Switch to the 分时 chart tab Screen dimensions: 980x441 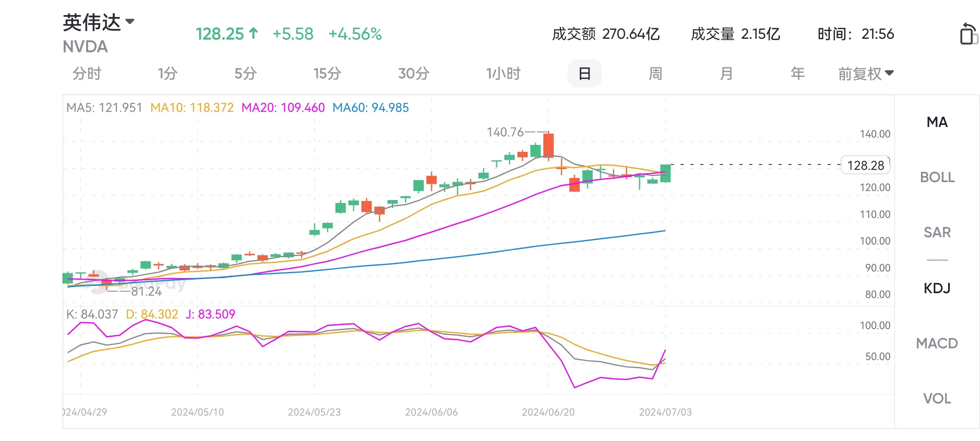(87, 74)
